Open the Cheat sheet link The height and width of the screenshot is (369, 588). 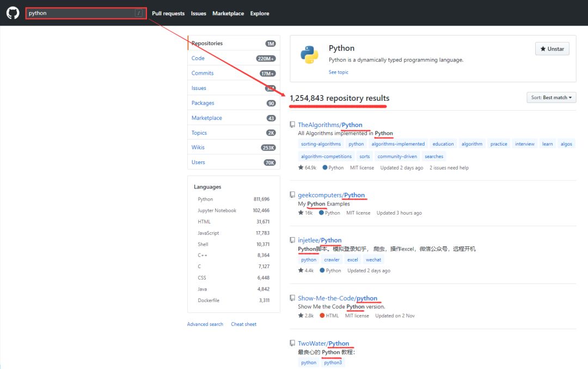244,324
